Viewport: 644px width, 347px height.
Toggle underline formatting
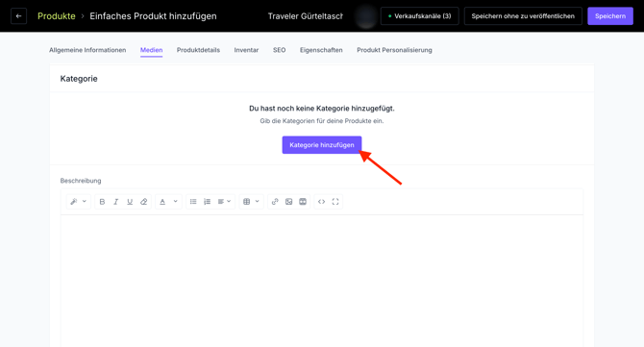(x=130, y=202)
